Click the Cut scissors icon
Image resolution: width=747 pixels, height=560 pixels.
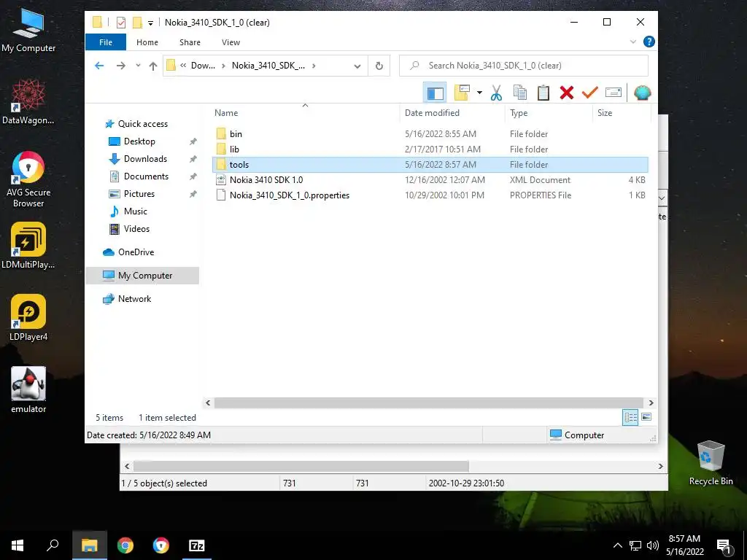[x=496, y=93]
